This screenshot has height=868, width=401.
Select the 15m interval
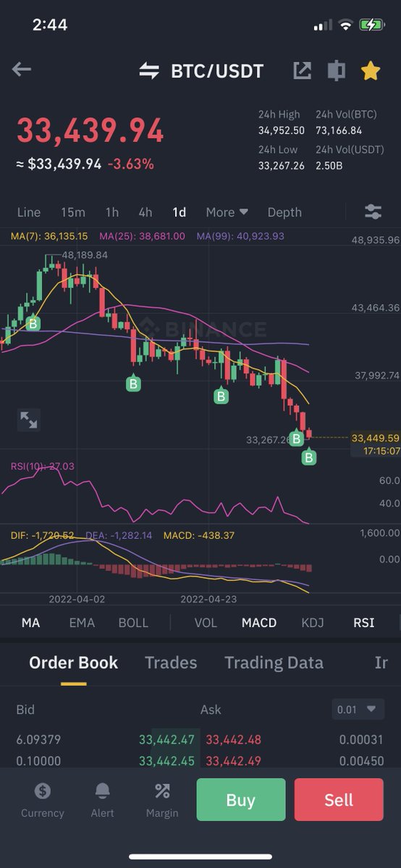pos(73,212)
